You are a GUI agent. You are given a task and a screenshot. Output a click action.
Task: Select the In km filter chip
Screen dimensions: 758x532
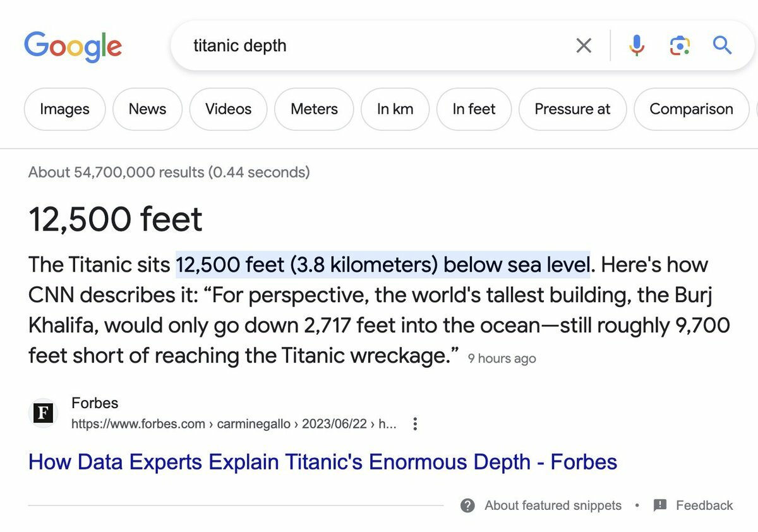(x=395, y=109)
